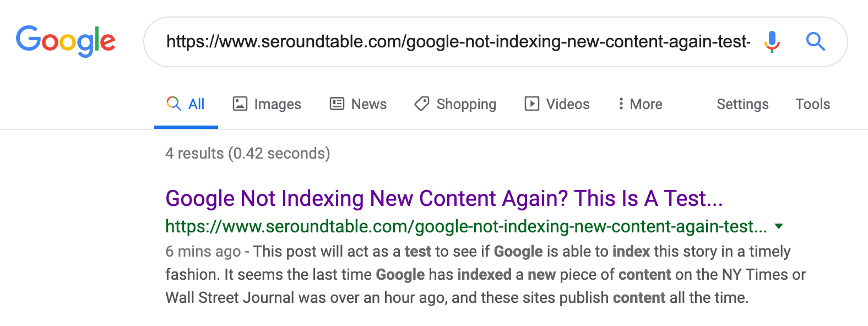Screen dimensions: 868x326
Task: Open search Settings
Action: (x=742, y=104)
